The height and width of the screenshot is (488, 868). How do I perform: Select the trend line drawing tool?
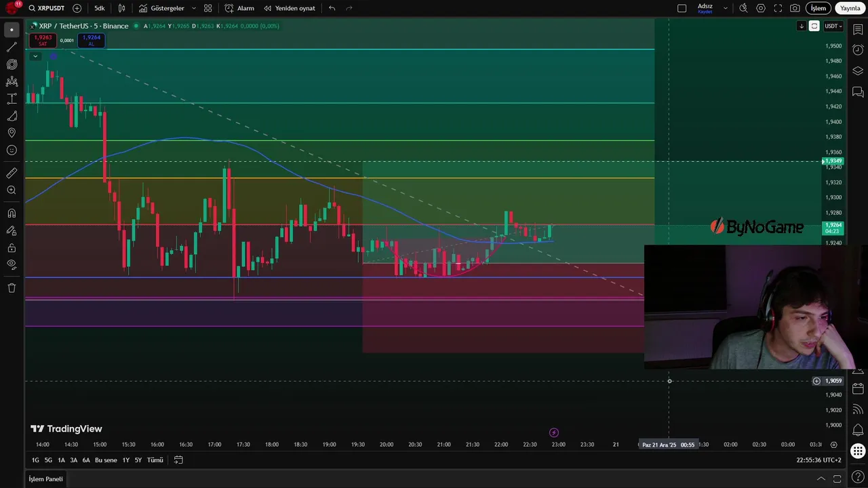tap(12, 47)
